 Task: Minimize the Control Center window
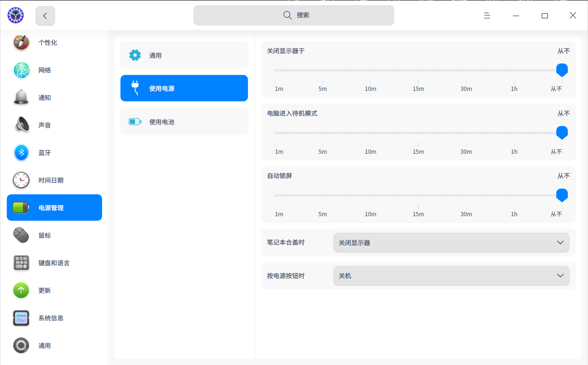click(x=516, y=16)
